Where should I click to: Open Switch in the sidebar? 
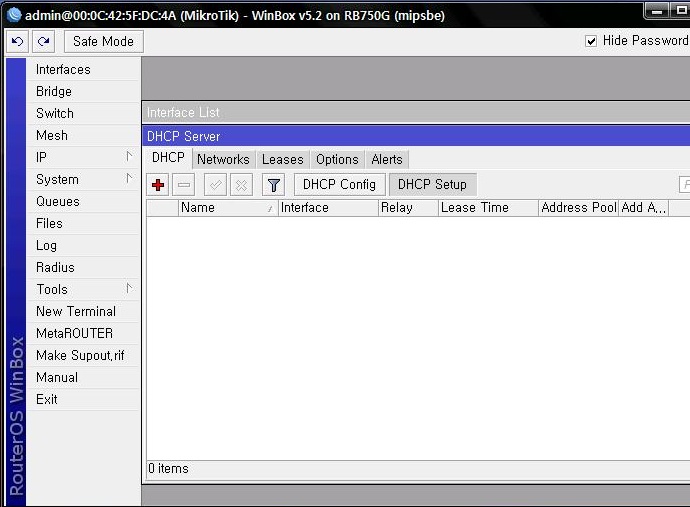pos(83,114)
